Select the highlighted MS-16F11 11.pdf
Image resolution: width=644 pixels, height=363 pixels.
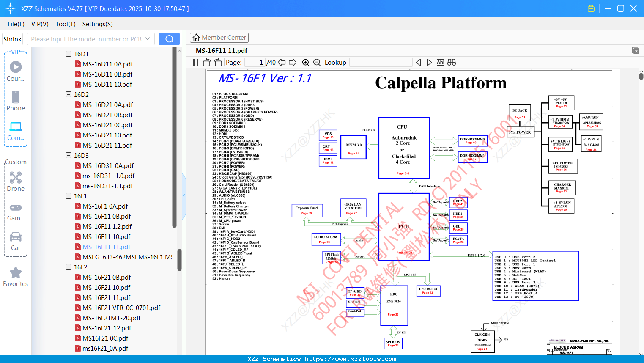pos(107,247)
